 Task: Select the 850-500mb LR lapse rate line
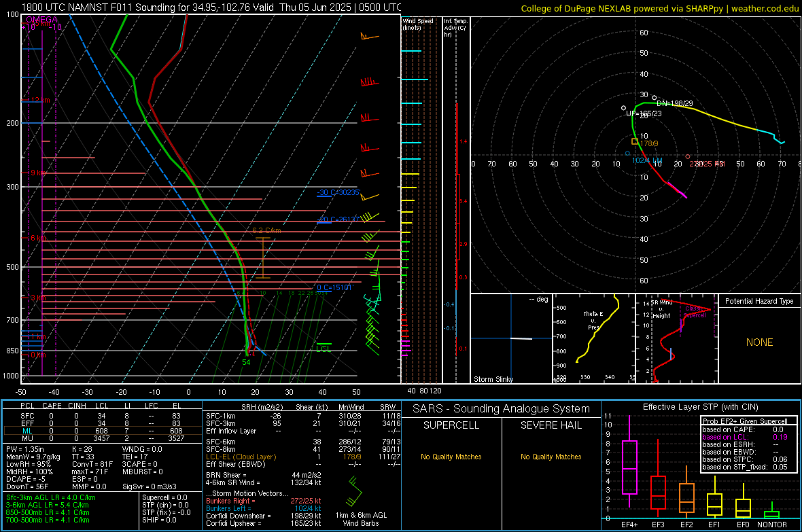coord(48,512)
